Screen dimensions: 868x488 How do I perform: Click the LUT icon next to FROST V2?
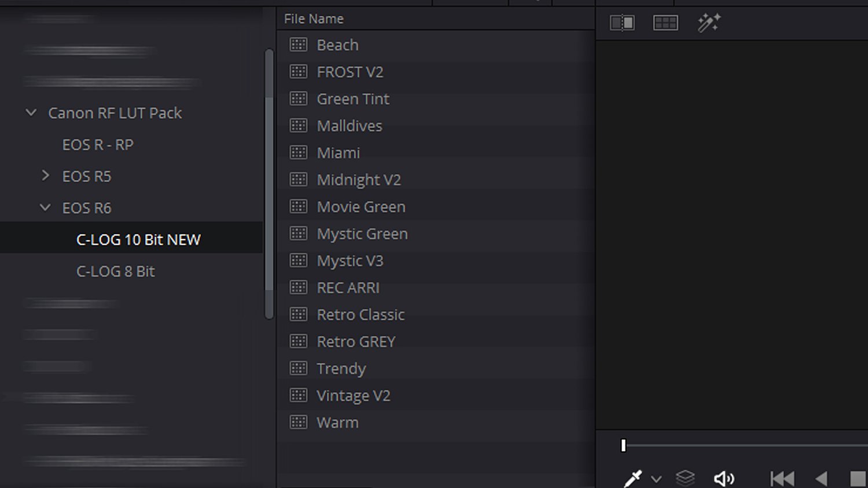tap(299, 72)
